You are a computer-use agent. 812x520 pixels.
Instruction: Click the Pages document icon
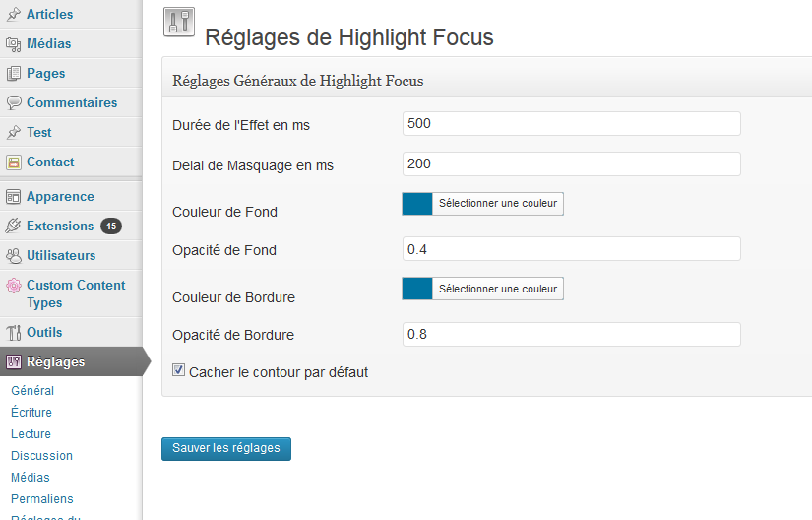point(14,74)
